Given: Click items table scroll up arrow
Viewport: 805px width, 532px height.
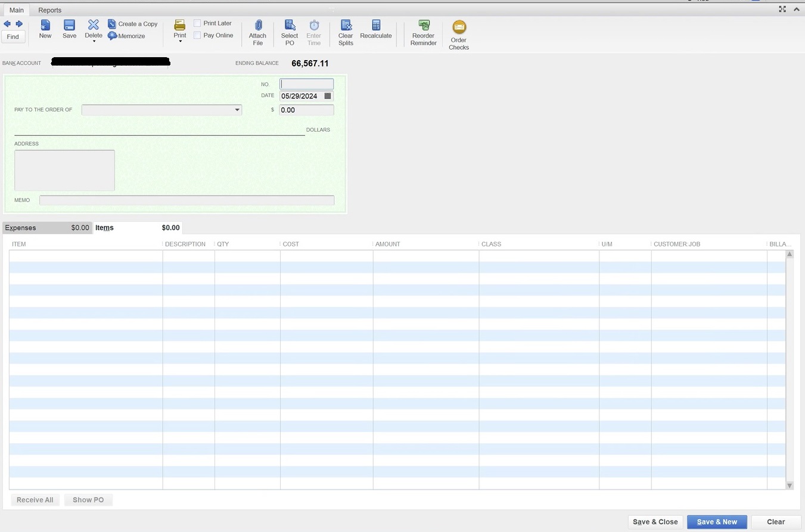Looking at the screenshot, I should pyautogui.click(x=790, y=254).
